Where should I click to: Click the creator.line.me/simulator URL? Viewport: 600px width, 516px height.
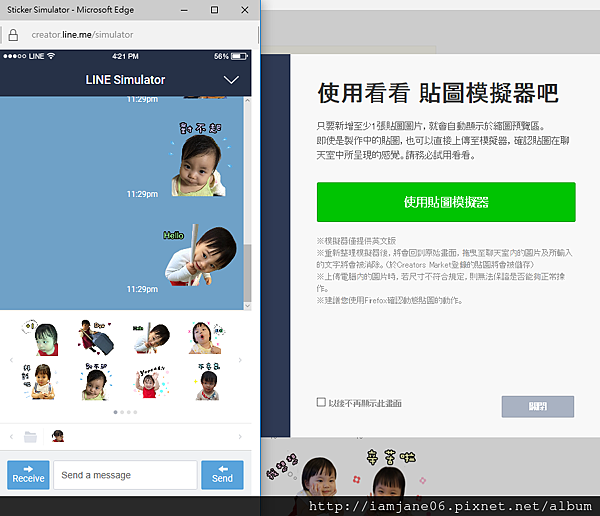(x=82, y=35)
